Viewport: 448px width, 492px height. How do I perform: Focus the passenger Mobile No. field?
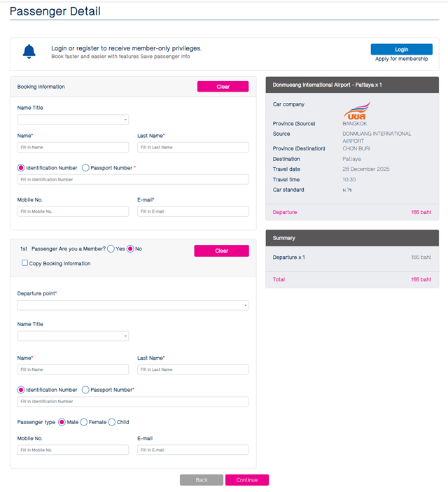tap(73, 450)
